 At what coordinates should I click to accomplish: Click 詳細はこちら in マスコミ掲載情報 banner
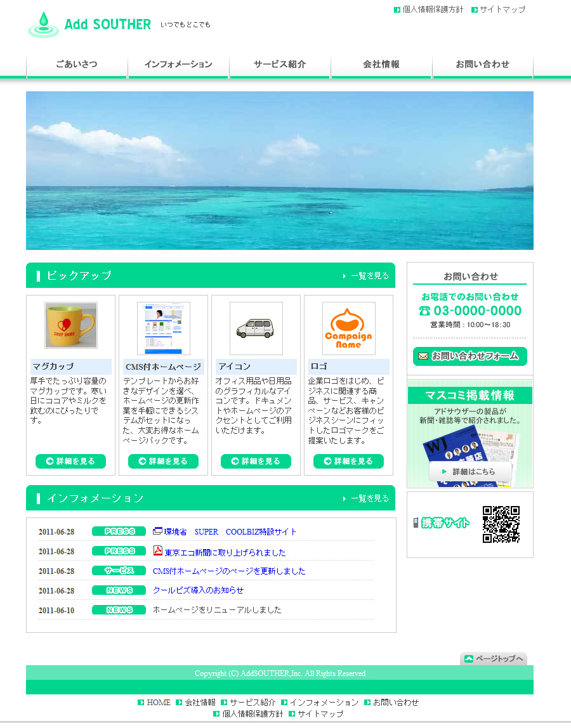[x=470, y=472]
